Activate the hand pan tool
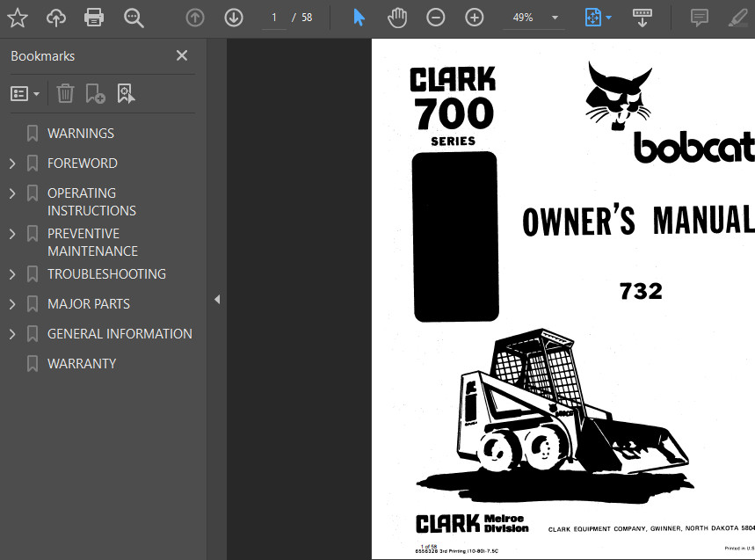Image resolution: width=755 pixels, height=560 pixels. [397, 18]
